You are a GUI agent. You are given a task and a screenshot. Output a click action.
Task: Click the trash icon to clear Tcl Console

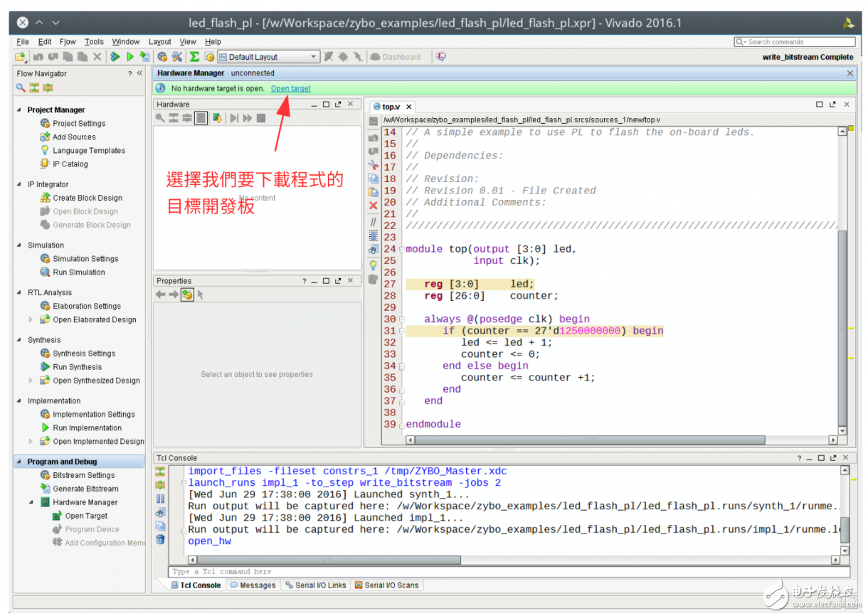pyautogui.click(x=160, y=540)
